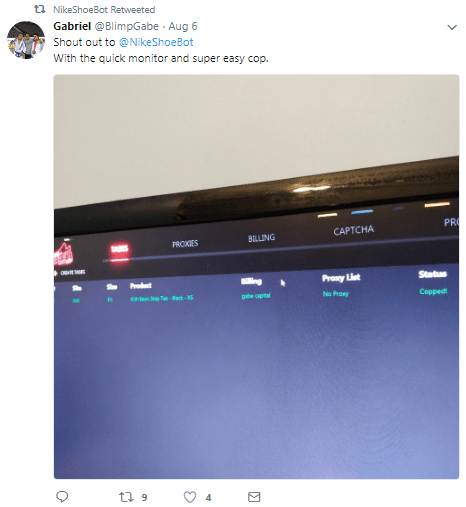Switch to the CAPTCHA tab in photo
The width and height of the screenshot is (466, 507).
click(x=354, y=230)
